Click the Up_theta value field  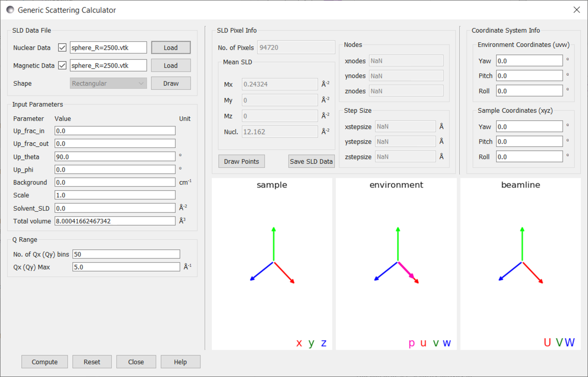tap(115, 157)
